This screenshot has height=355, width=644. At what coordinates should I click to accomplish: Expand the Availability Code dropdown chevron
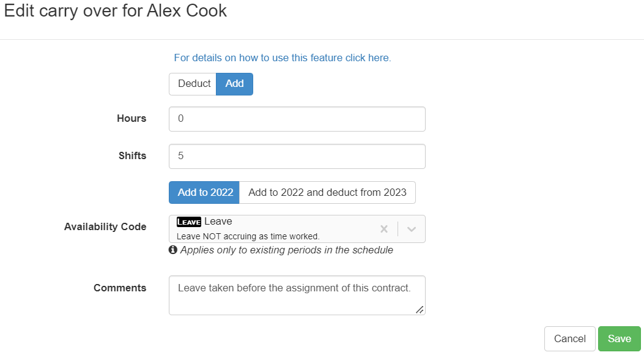pos(412,229)
